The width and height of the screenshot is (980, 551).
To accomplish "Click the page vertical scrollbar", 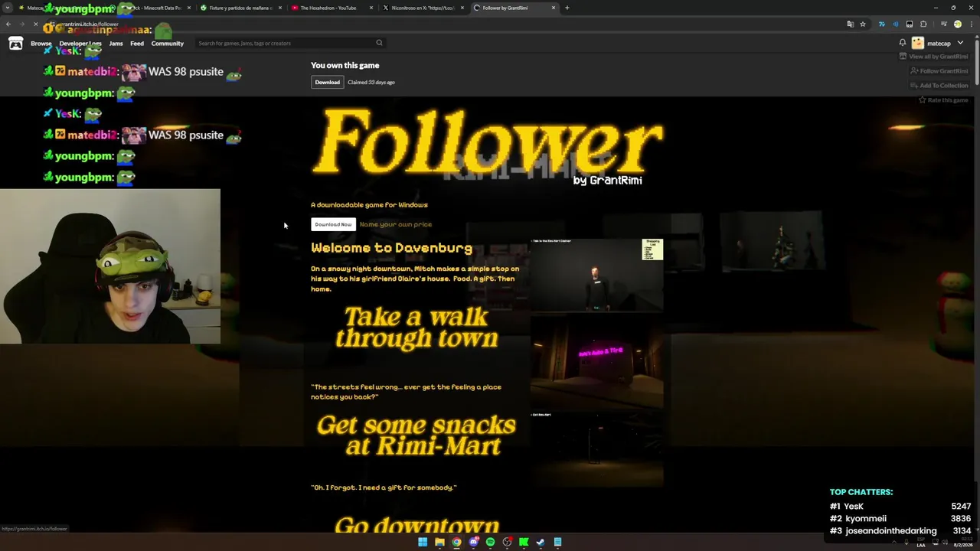I will click(976, 61).
